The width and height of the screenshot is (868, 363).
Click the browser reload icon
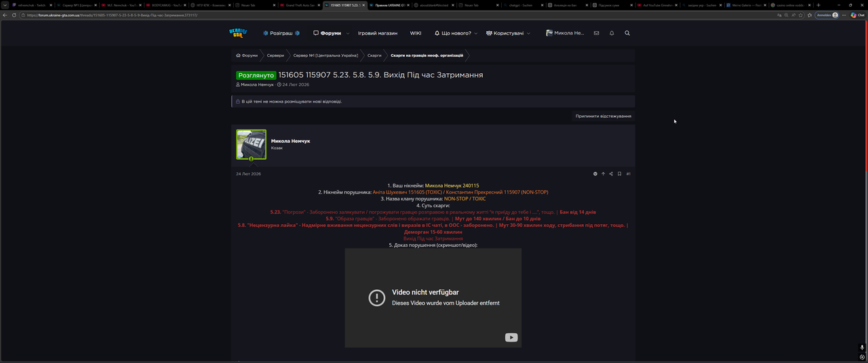[x=14, y=15]
